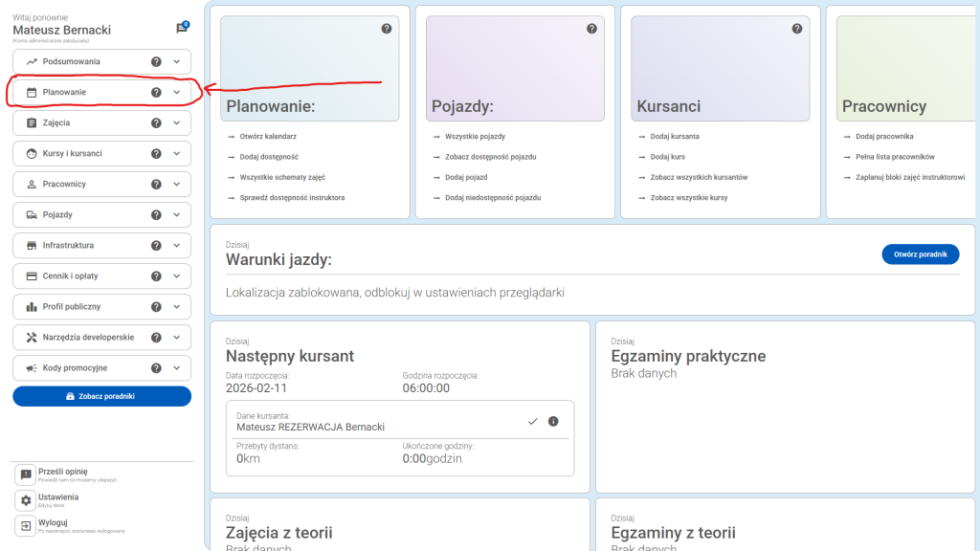Expand the Kody promocyjne section
This screenshot has height=551, width=980.
[x=176, y=367]
